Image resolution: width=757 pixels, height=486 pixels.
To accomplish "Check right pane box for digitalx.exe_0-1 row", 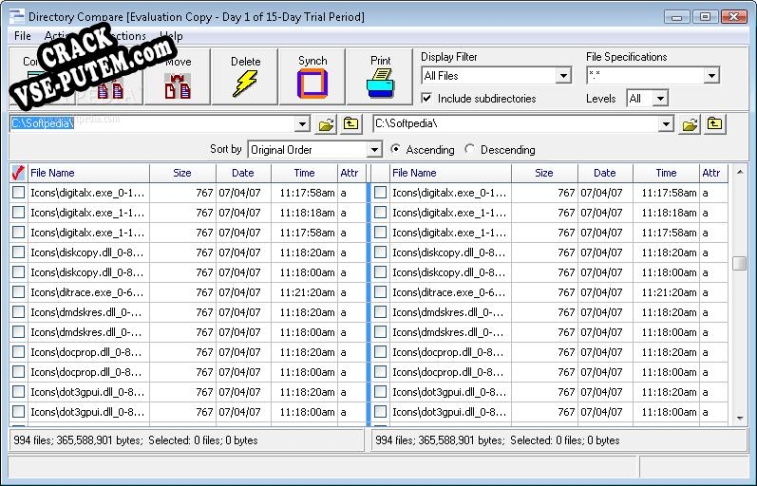I will pyautogui.click(x=380, y=193).
